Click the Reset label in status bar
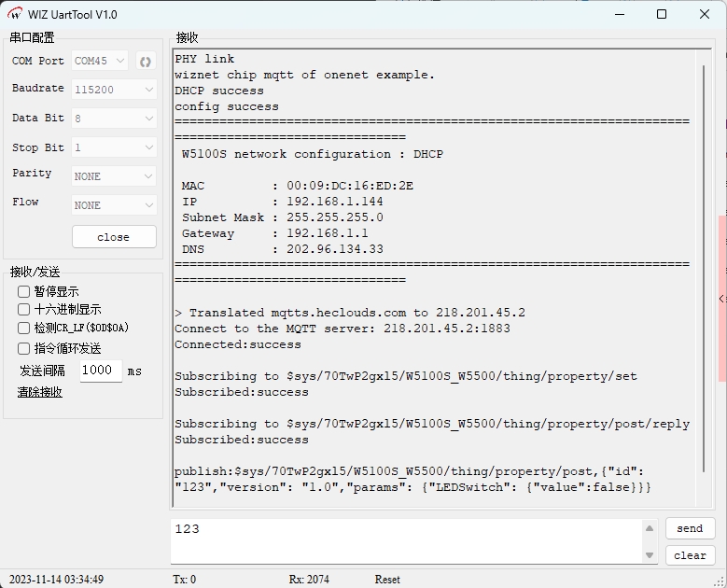The width and height of the screenshot is (727, 588). pyautogui.click(x=387, y=580)
